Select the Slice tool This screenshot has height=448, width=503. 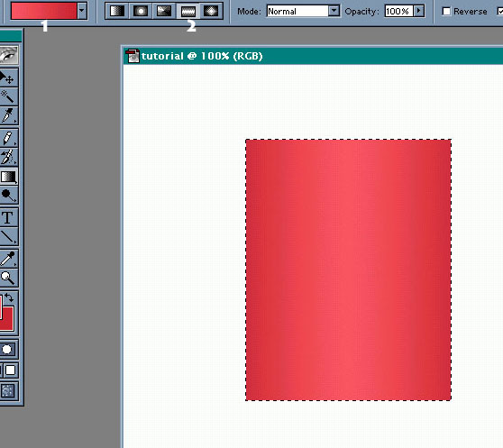[x=8, y=115]
